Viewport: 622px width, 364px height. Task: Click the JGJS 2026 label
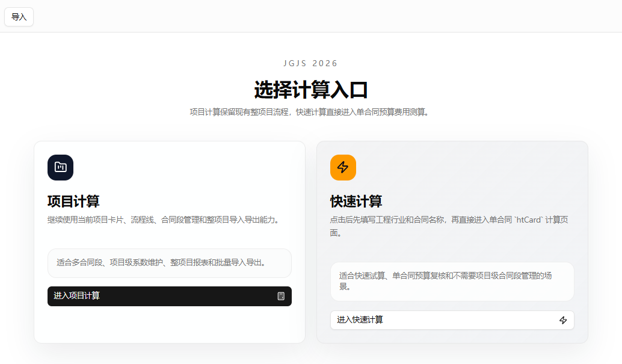tap(310, 63)
